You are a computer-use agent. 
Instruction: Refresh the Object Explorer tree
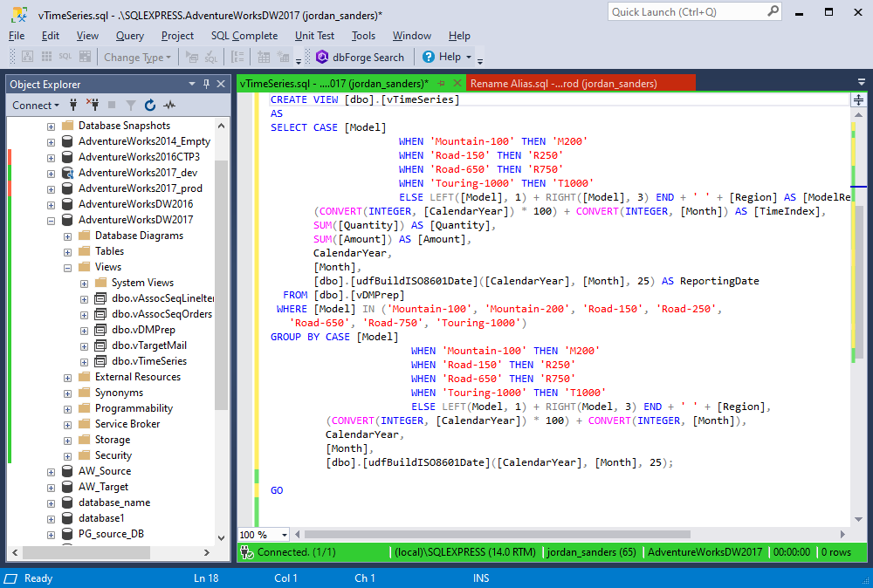tap(150, 106)
